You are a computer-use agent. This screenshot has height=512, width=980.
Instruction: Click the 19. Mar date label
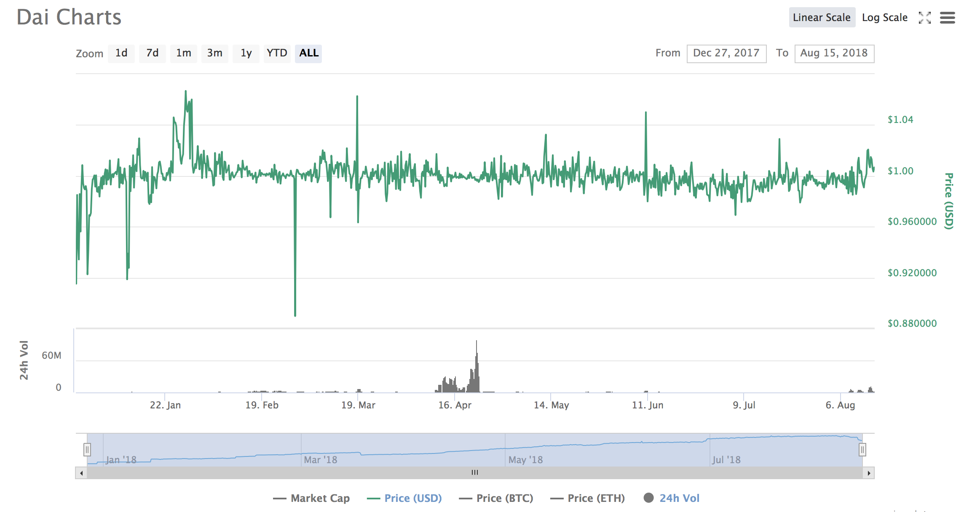(x=358, y=405)
